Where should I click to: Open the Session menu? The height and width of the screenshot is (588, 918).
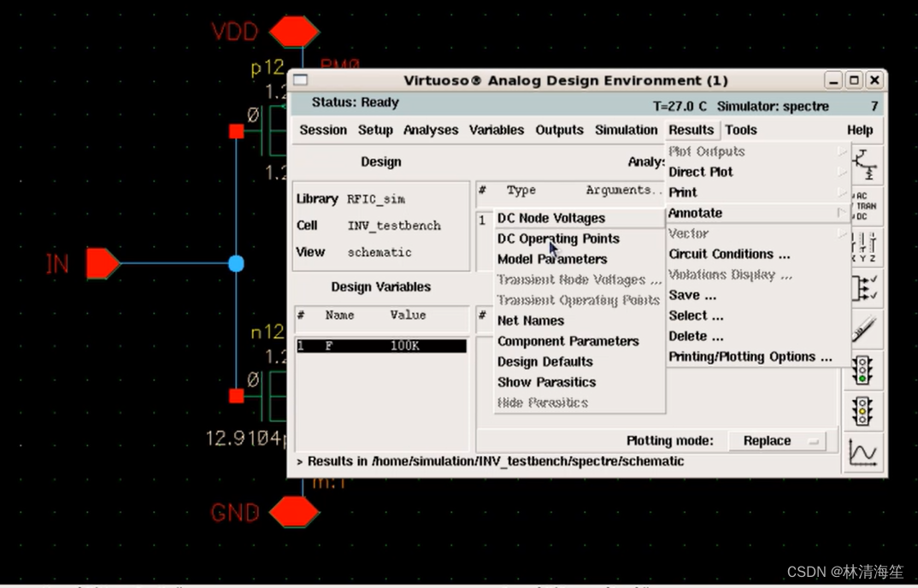coord(323,130)
